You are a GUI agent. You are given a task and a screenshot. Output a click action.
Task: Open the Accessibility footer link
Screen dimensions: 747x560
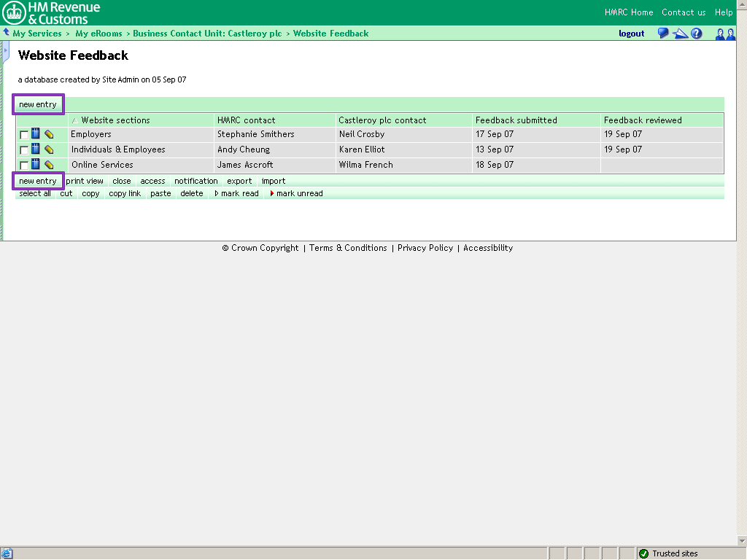[488, 248]
